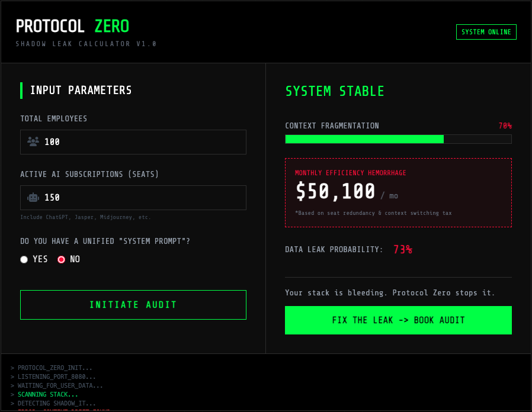Image resolution: width=532 pixels, height=412 pixels.
Task: Click the ACTIVE AI SUBSCRIPTIONS input showing 150
Action: click(133, 197)
